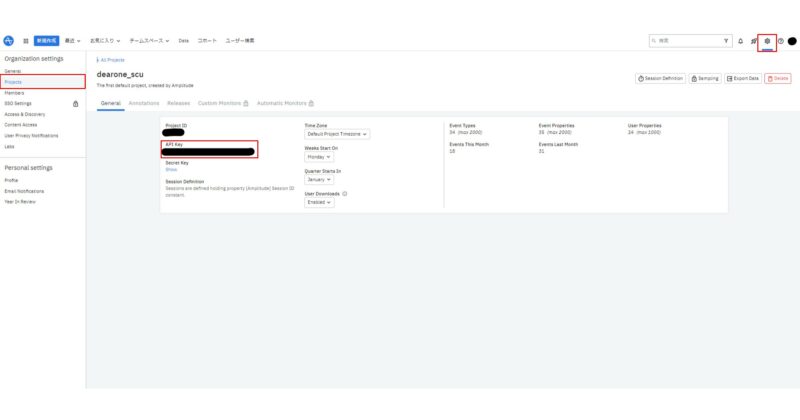Switch to the Annotations tab

point(144,103)
